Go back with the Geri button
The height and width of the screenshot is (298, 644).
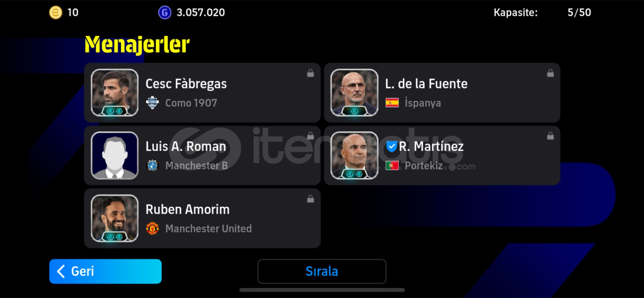point(105,271)
